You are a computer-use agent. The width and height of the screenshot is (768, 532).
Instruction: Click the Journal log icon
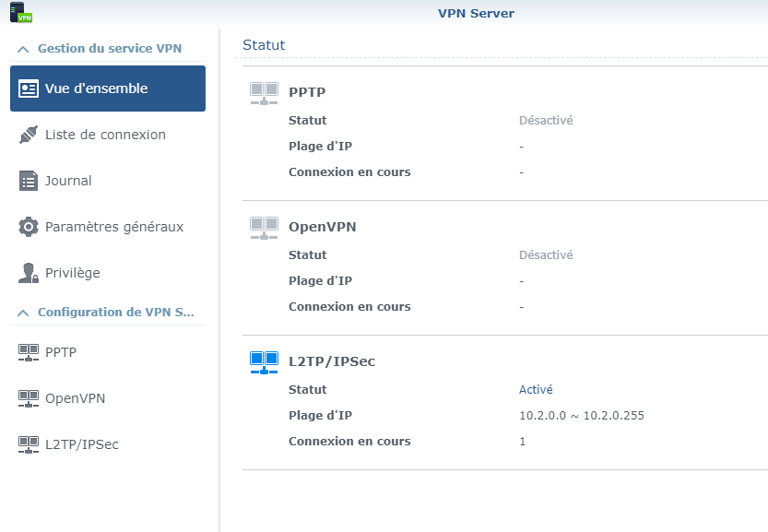coord(29,181)
